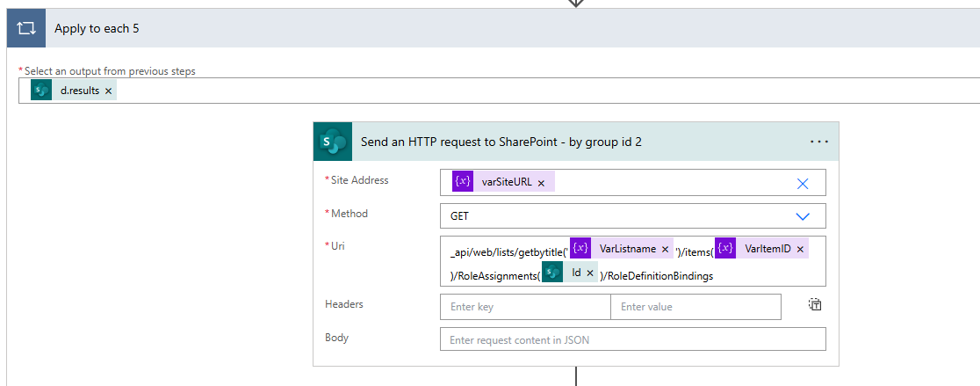This screenshot has width=980, height=386.
Task: Remove the varSiteURL token
Action: point(541,183)
